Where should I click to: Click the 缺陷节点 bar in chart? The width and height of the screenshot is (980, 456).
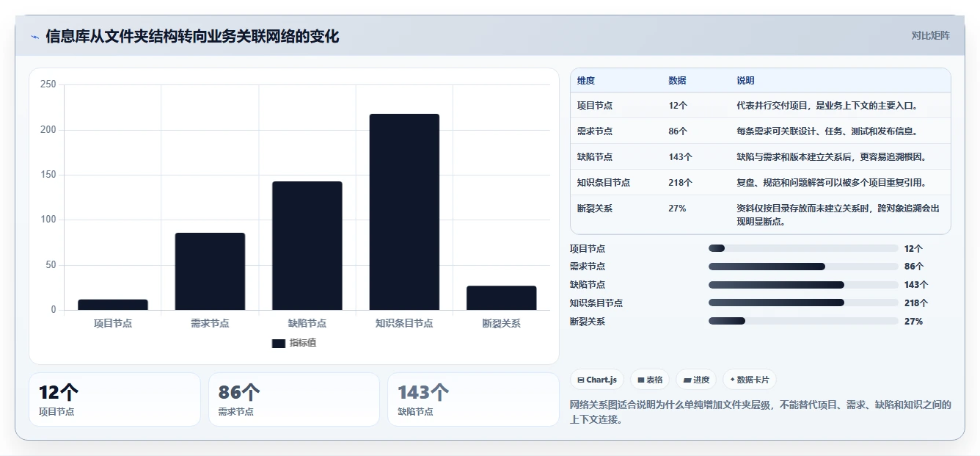click(x=307, y=246)
